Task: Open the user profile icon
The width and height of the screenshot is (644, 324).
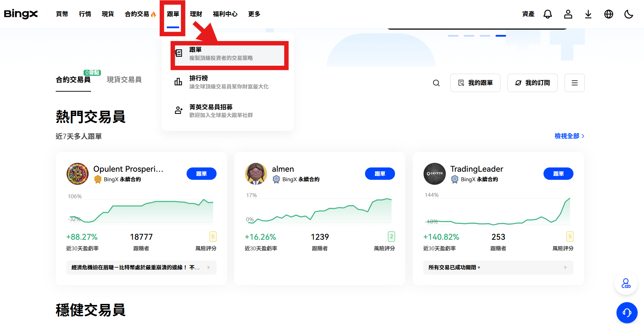Action: pos(568,14)
